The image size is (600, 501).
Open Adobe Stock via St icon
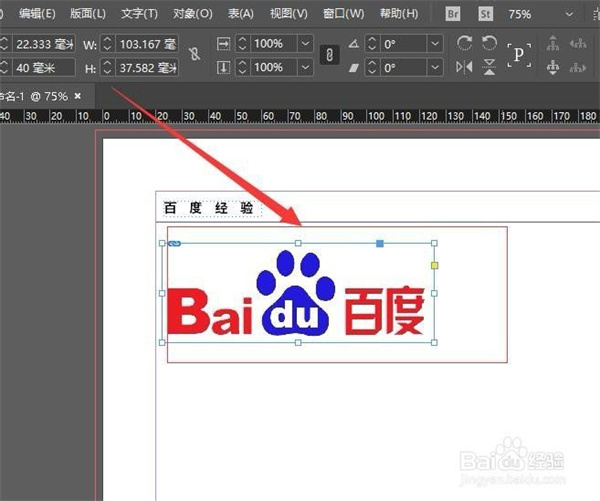click(485, 14)
